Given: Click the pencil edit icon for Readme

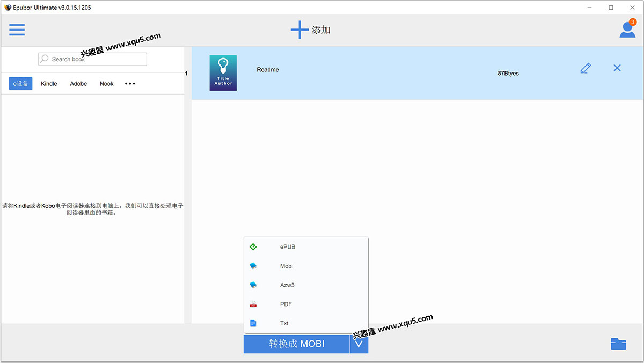Looking at the screenshot, I should (586, 68).
